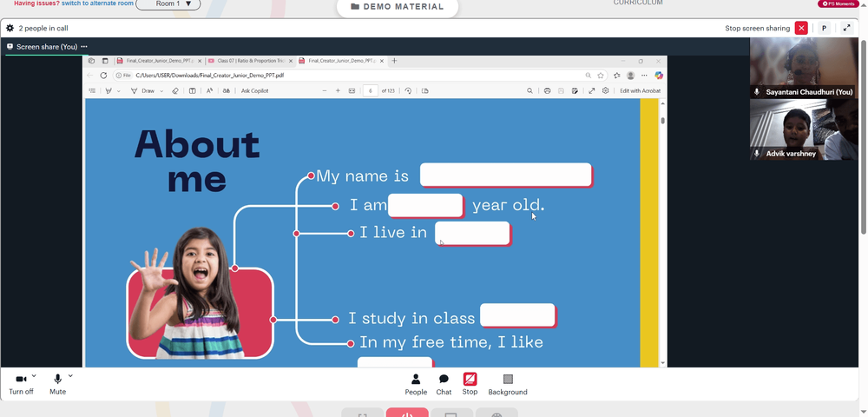868x417 pixels.
Task: Click the PDF save as icon
Action: pos(575,91)
